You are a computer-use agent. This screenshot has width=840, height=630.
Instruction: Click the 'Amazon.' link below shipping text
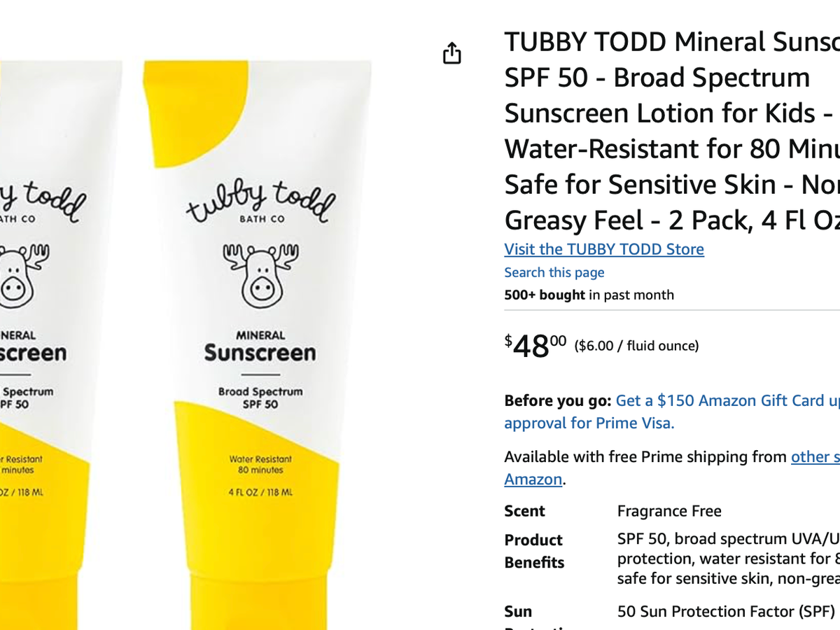(535, 479)
